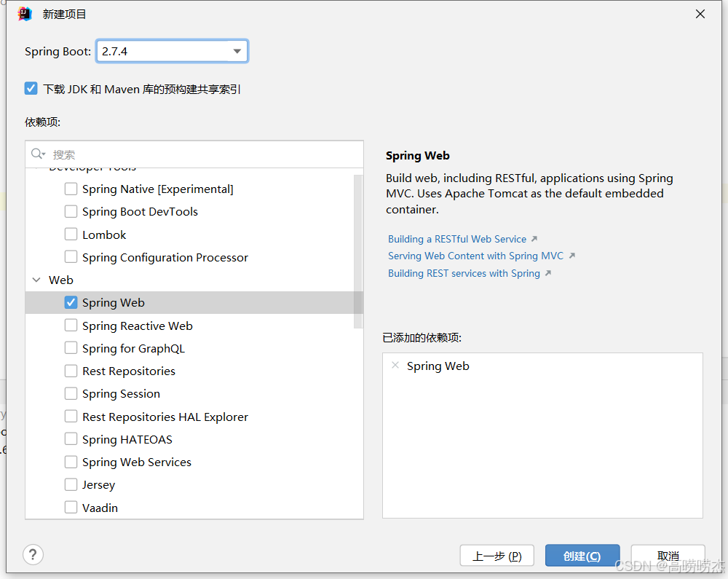Select Spring Web row in the dependency tree
Screen dimensions: 728x579
(194, 303)
